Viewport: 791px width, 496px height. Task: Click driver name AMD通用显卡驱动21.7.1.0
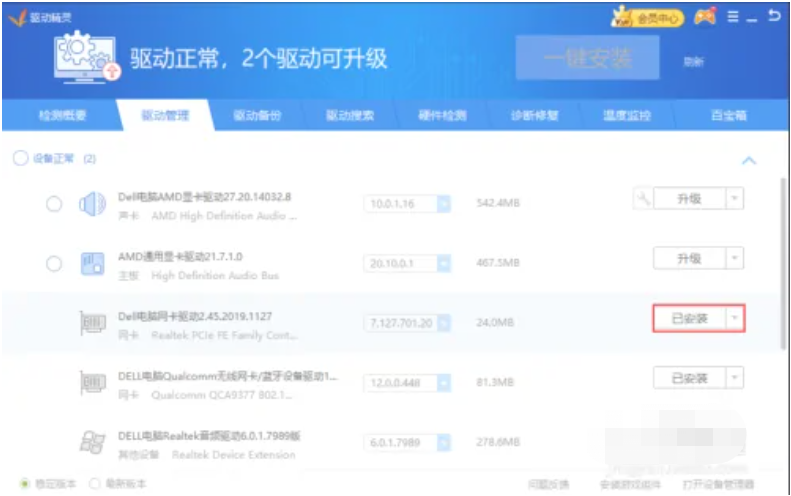point(180,256)
